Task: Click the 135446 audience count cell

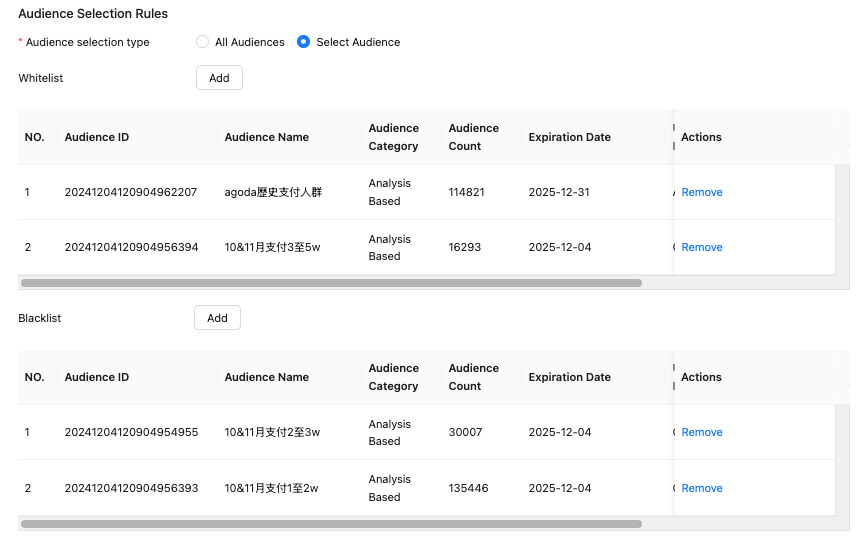Action: (x=468, y=488)
